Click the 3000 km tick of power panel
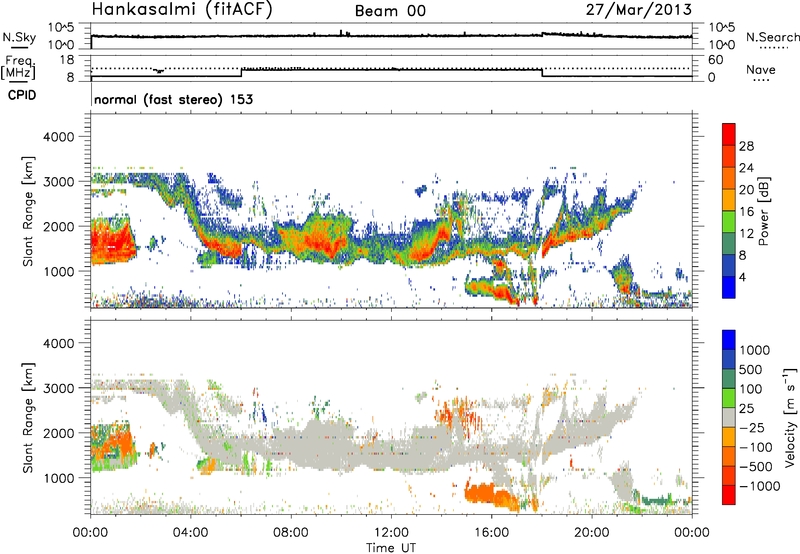The height and width of the screenshot is (554, 800). [x=58, y=182]
